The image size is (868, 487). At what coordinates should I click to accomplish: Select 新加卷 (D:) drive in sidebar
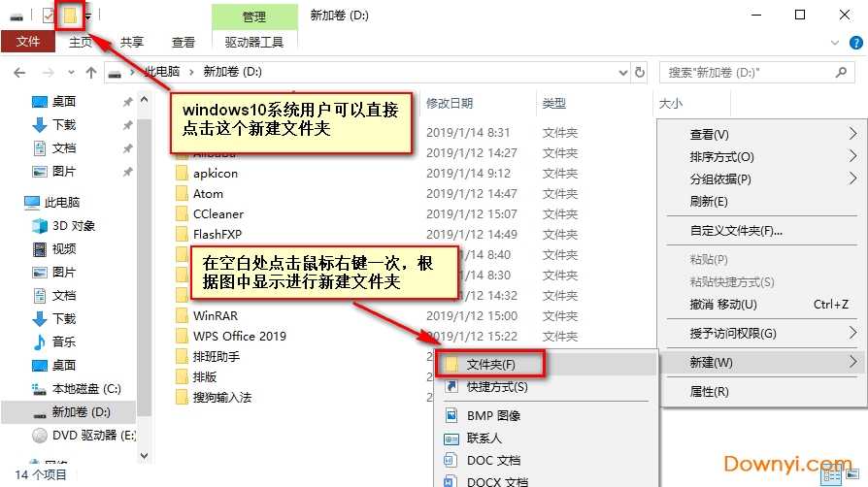click(x=69, y=411)
